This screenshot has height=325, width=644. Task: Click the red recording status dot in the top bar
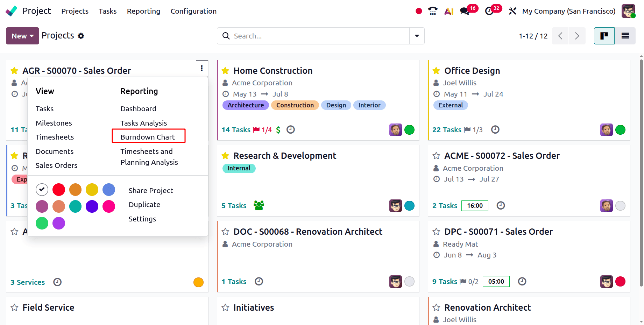419,11
